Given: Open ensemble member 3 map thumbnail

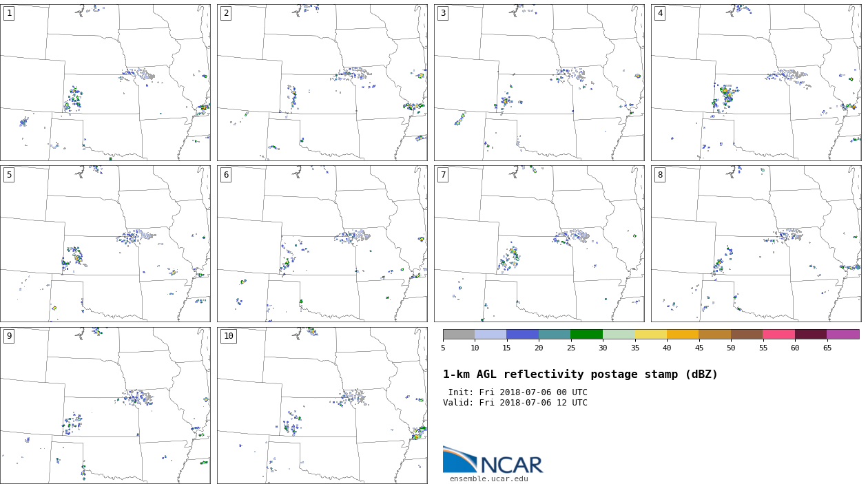Looking at the screenshot, I should (x=539, y=83).
